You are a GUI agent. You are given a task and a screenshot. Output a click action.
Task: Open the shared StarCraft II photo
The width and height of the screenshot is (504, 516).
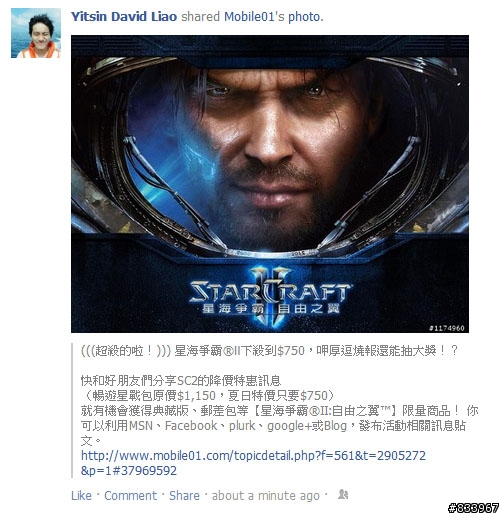tap(270, 184)
